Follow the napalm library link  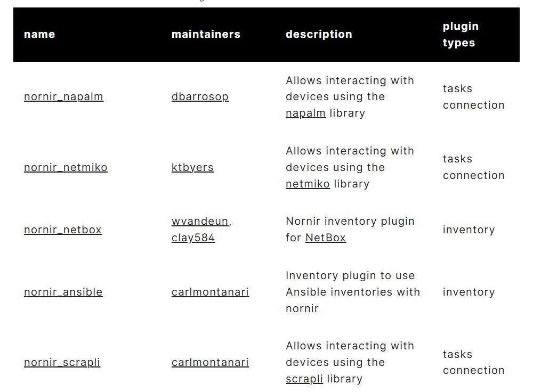click(305, 113)
